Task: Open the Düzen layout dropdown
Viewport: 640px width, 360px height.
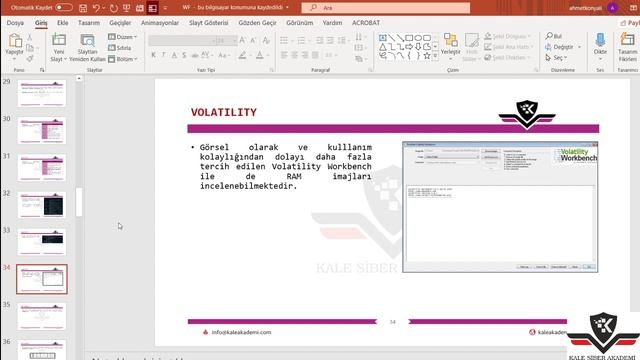Action: pos(122,37)
